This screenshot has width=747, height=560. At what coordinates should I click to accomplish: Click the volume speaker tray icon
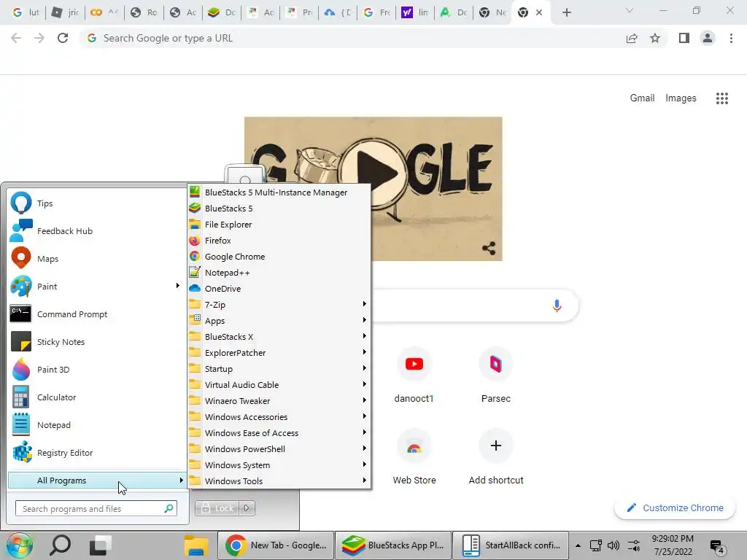coord(614,545)
